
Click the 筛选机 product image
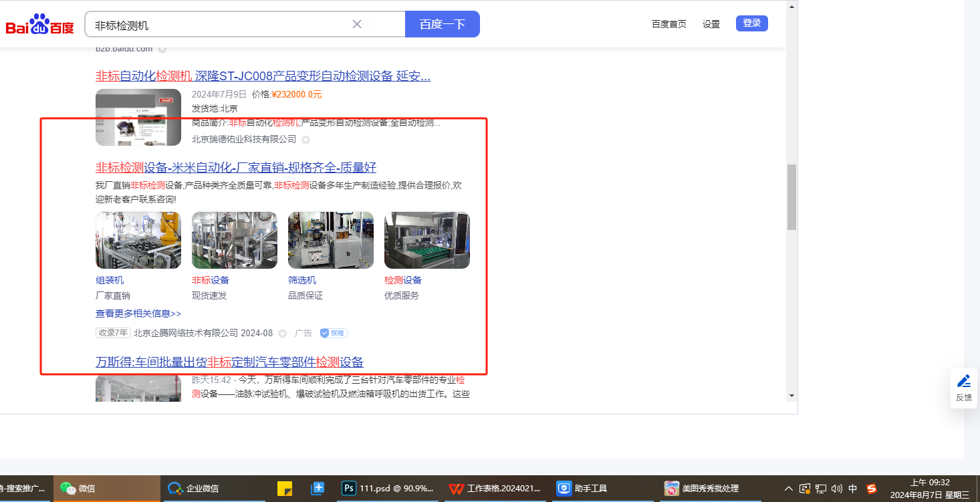point(331,241)
